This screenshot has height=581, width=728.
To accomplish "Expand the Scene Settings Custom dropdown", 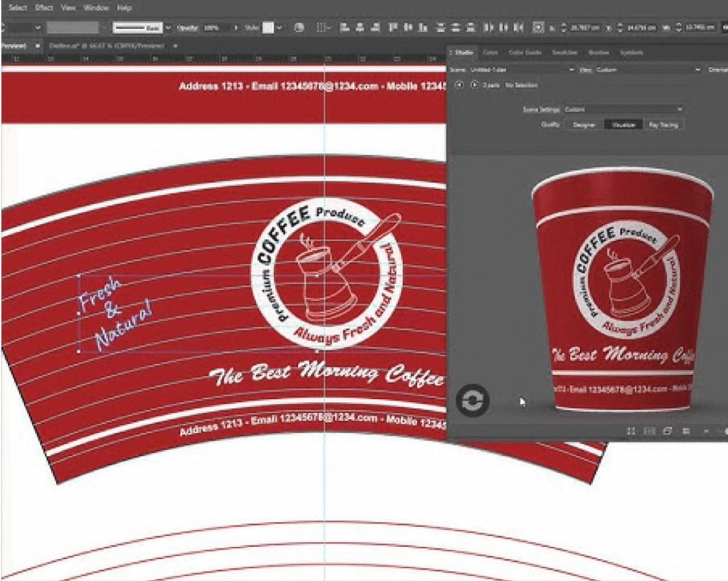I will tap(623, 110).
